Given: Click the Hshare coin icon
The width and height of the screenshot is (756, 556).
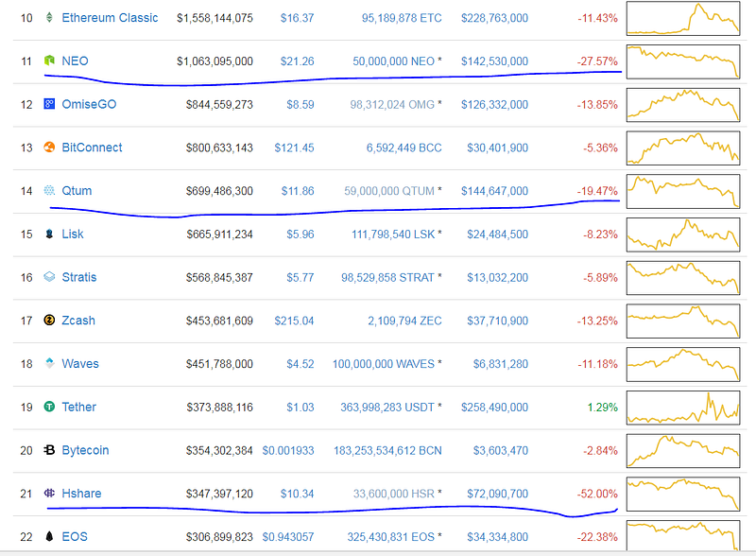Looking at the screenshot, I should [x=49, y=494].
